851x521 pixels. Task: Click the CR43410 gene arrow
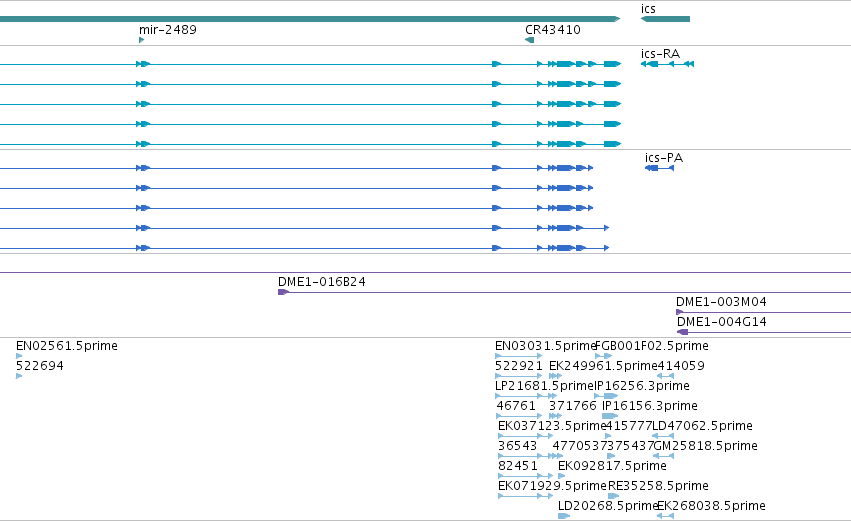click(x=530, y=40)
